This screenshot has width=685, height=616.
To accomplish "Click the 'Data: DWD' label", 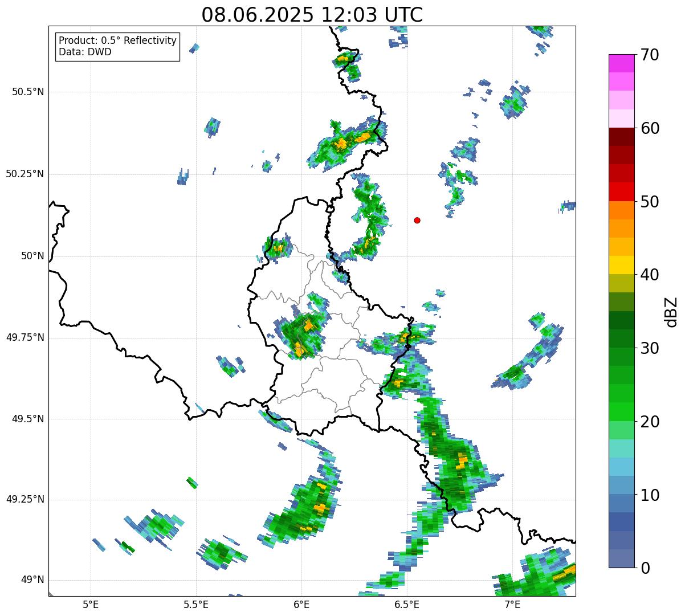I will [x=85, y=52].
